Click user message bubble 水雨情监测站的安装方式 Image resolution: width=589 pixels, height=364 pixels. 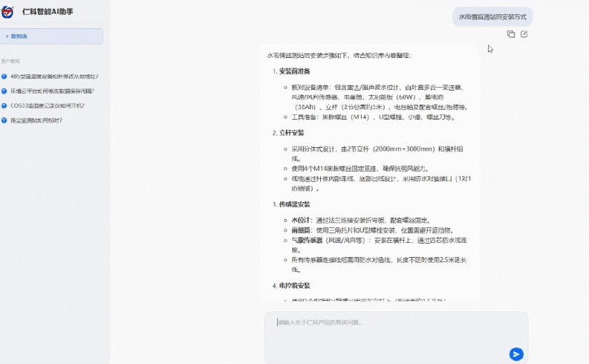(492, 16)
